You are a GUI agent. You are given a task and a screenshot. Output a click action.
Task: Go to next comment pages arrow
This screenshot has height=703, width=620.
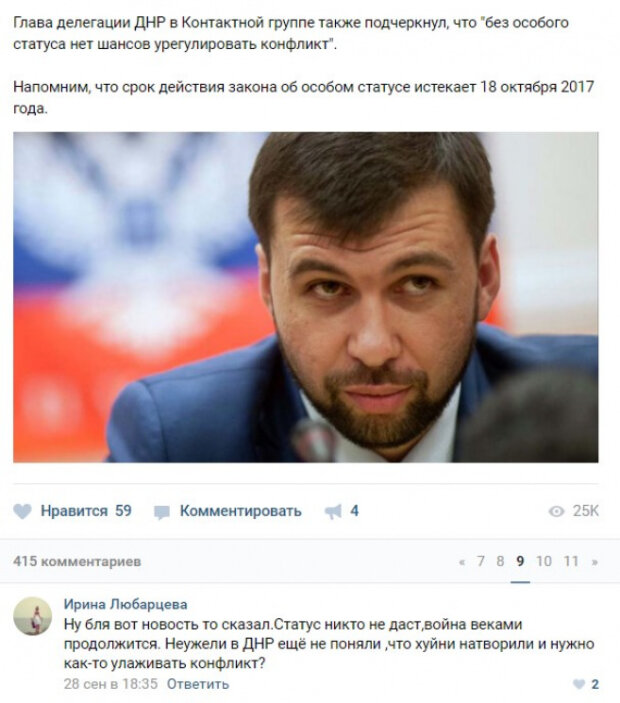(x=594, y=562)
